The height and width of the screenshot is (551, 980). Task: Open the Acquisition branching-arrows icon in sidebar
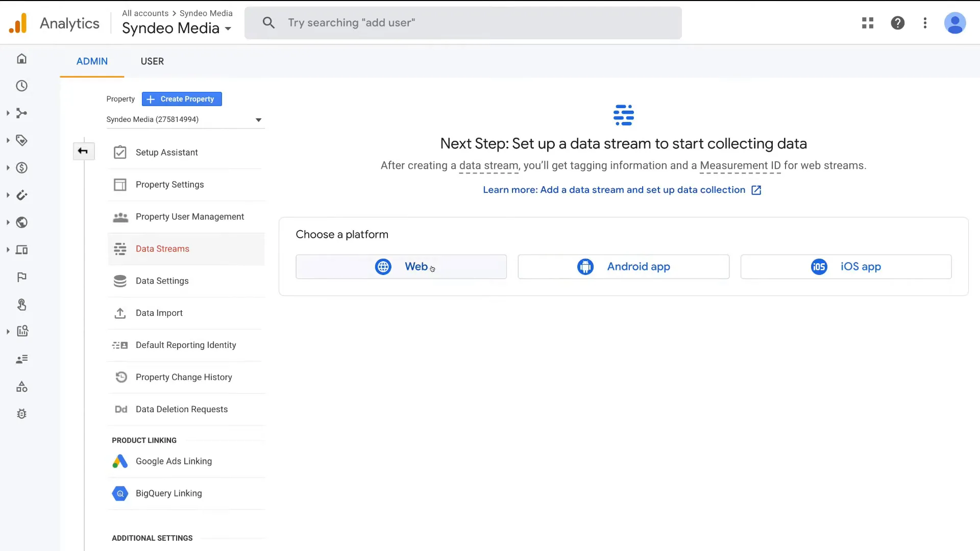(x=21, y=113)
